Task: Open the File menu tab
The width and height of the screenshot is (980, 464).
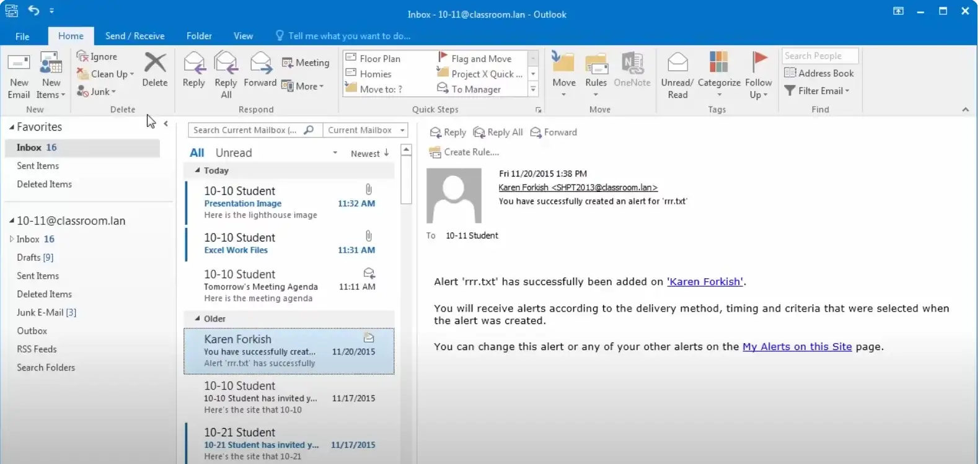Action: [22, 37]
